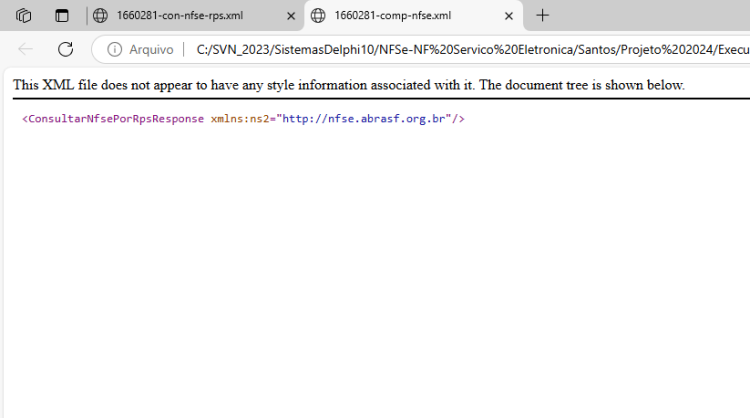Image resolution: width=750 pixels, height=418 pixels.
Task: Reload the current page
Action: (66, 49)
